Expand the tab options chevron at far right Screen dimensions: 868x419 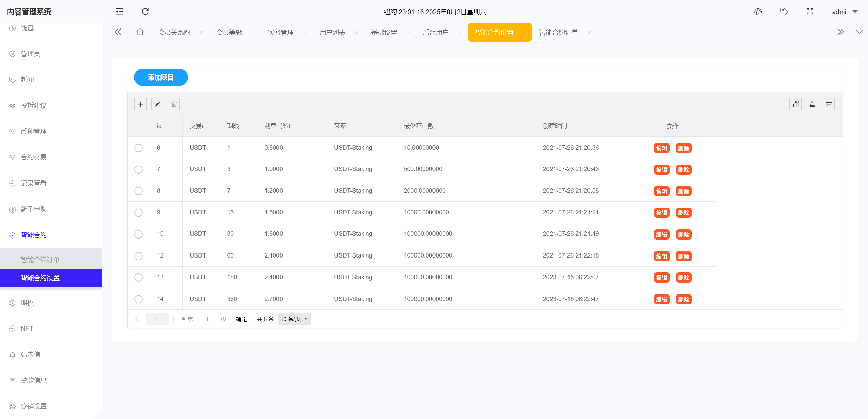tap(859, 32)
